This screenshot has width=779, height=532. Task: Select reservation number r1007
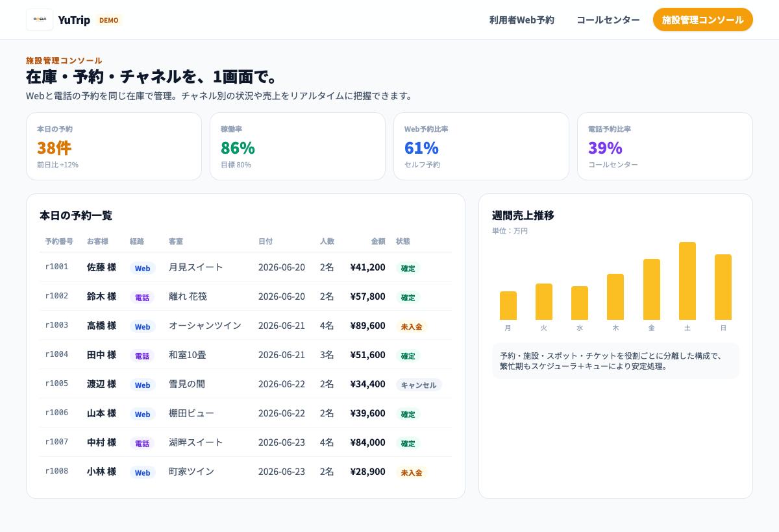[56, 442]
